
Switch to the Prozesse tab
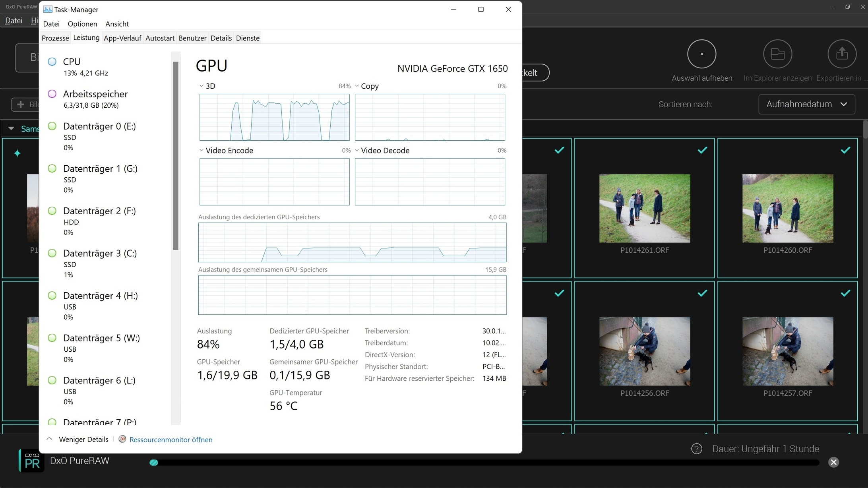click(x=55, y=38)
